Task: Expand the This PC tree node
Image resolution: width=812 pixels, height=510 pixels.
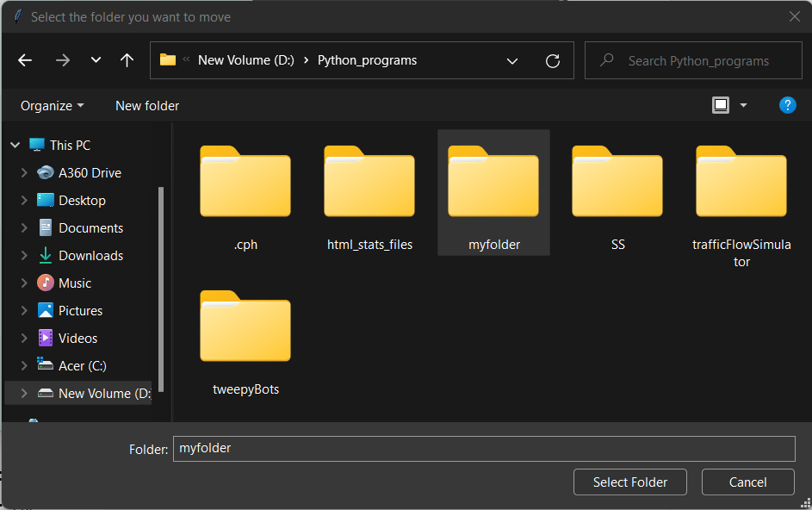Action: coord(15,144)
